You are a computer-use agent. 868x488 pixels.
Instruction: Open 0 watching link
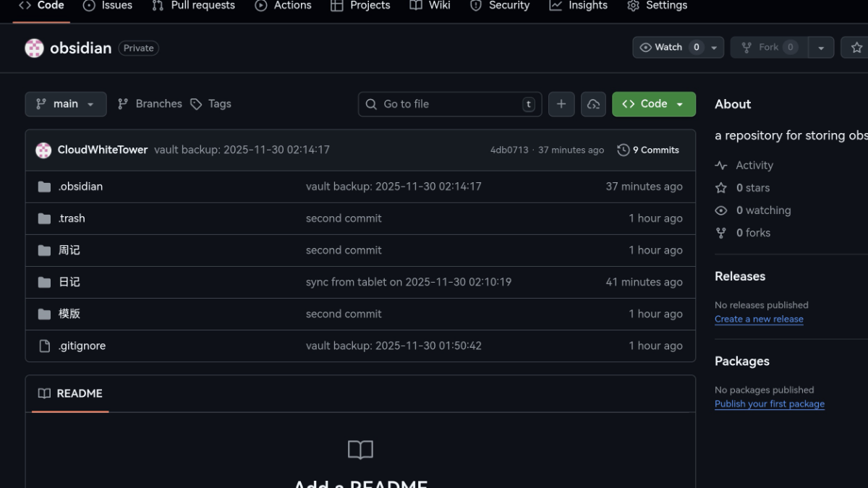[x=753, y=210]
